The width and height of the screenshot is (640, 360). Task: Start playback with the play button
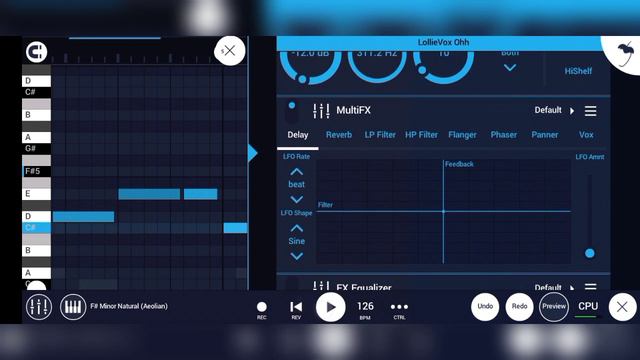tap(331, 307)
